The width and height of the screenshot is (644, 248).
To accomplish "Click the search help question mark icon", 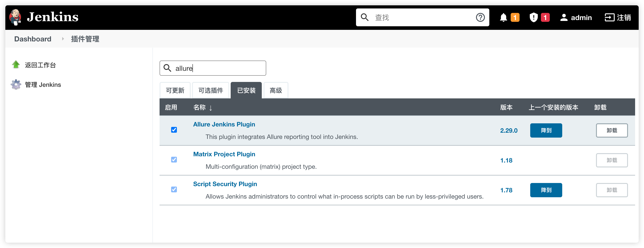I will coord(480,18).
